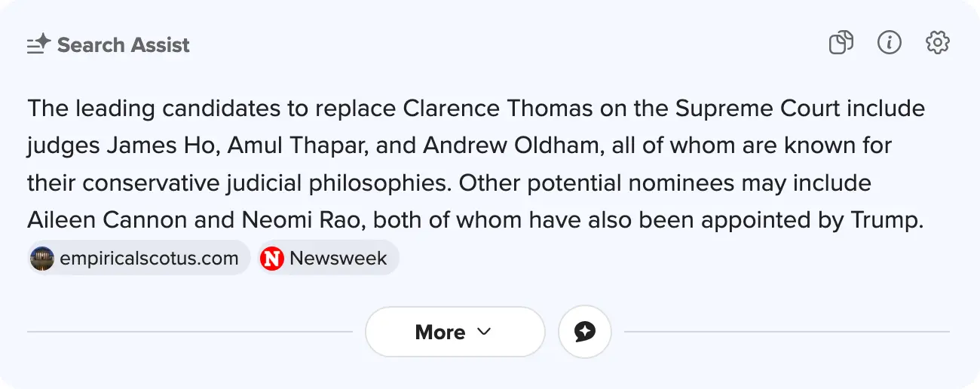980x389 pixels.
Task: Expand the chevron beside More
Action: [x=485, y=332]
